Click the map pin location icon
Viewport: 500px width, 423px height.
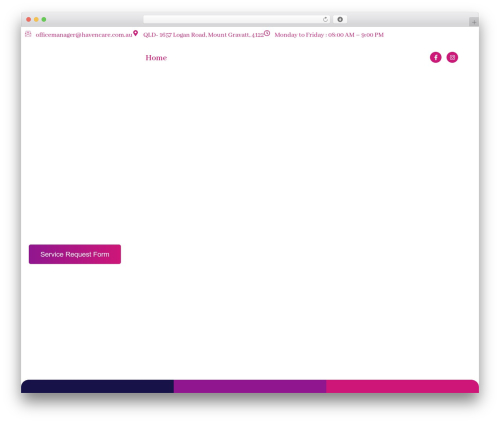(135, 33)
